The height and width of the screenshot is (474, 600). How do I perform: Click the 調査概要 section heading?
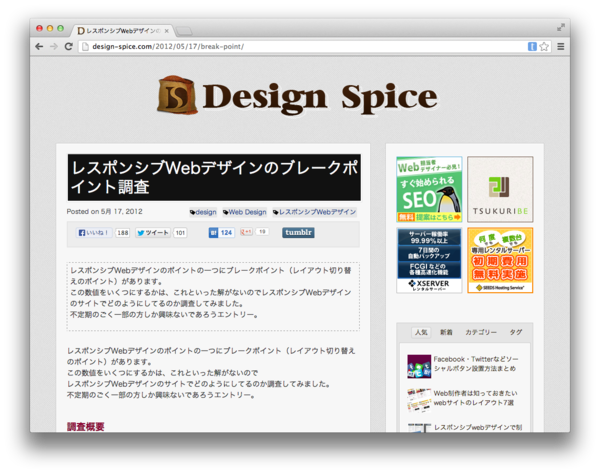[86, 427]
